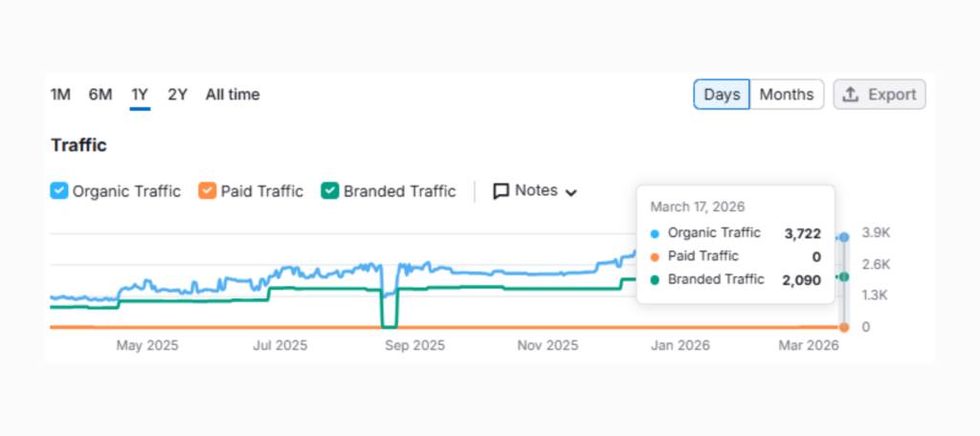Show All time traffic data

(x=233, y=95)
